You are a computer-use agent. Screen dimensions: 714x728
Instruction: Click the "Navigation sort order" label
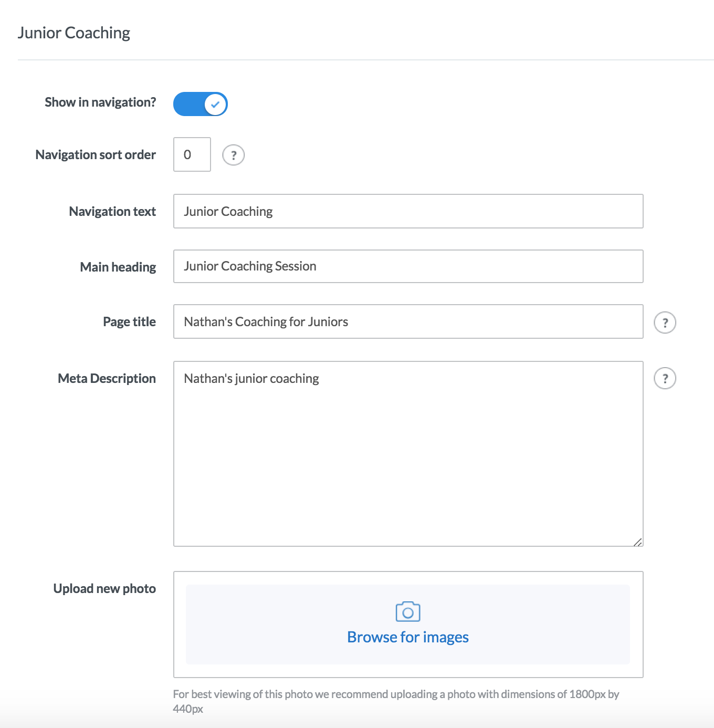[96, 155]
